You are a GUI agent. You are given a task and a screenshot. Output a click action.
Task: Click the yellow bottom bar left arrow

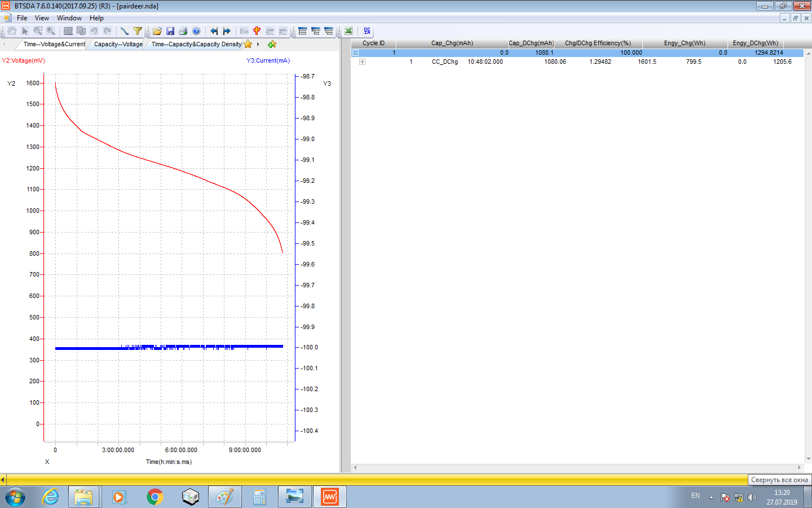tap(3, 480)
